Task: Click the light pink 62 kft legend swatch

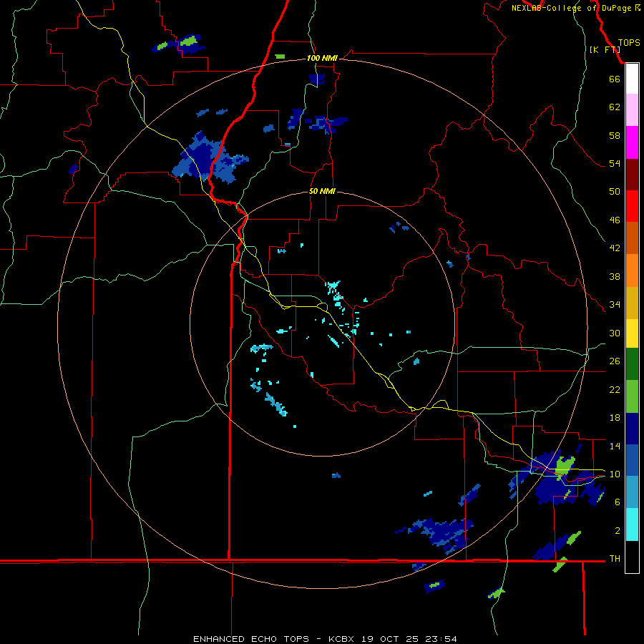Action: pyautogui.click(x=632, y=109)
